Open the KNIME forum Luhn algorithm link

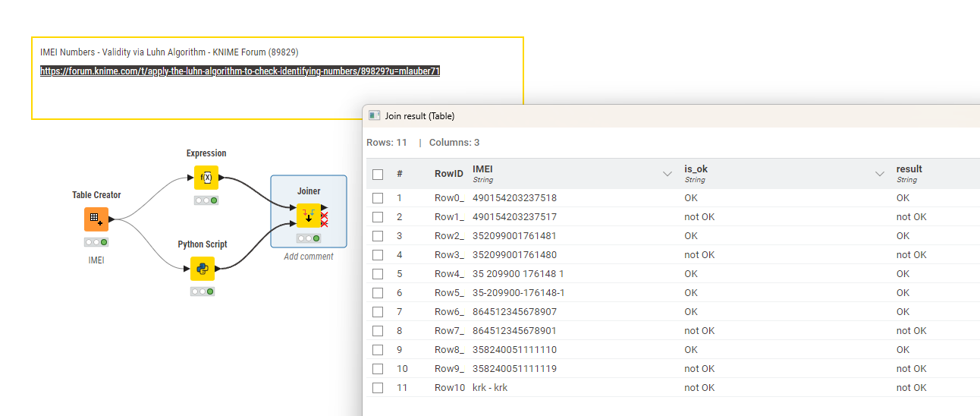(x=240, y=71)
